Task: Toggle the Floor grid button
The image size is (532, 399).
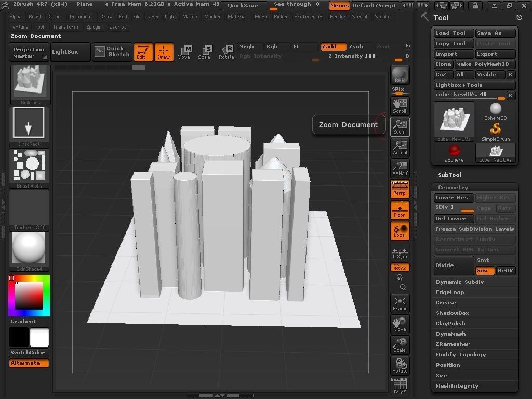Action: click(x=400, y=210)
